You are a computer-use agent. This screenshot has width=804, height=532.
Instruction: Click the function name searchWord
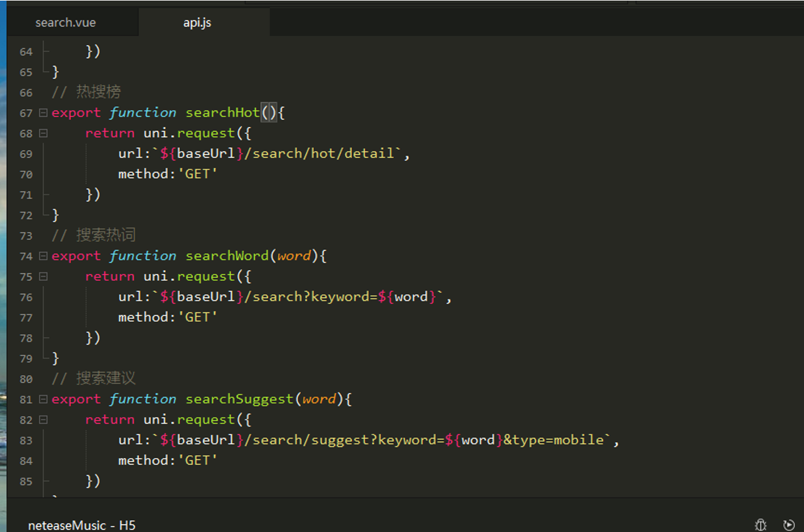pyautogui.click(x=227, y=256)
